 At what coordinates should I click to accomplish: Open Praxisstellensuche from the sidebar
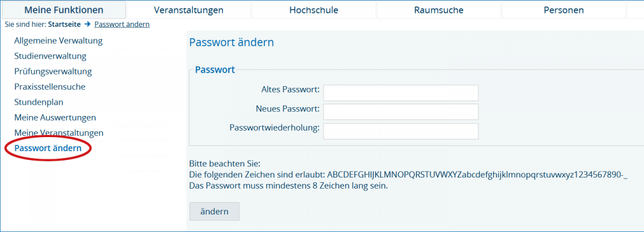(50, 87)
